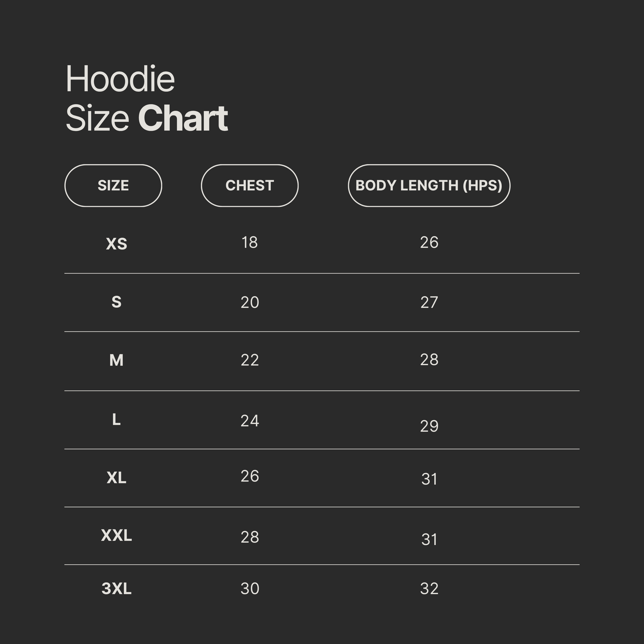
Task: Click body length 32 for 3XL
Action: coord(429,588)
